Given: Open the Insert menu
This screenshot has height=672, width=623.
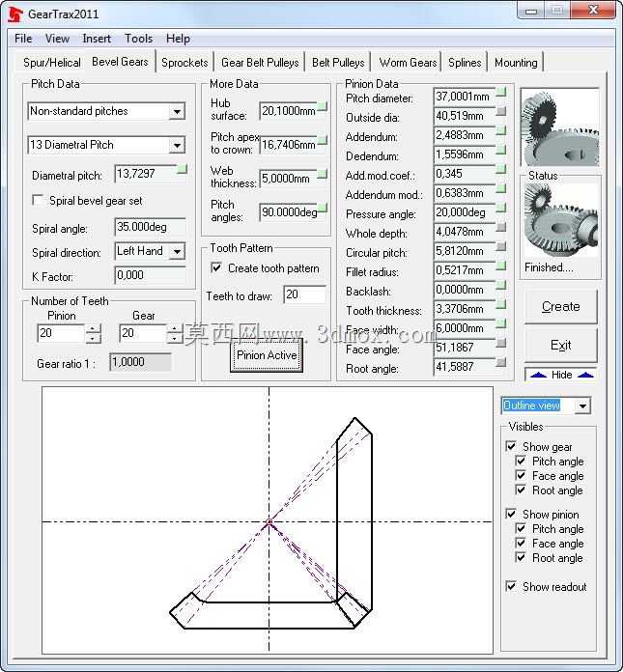Looking at the screenshot, I should point(97,39).
